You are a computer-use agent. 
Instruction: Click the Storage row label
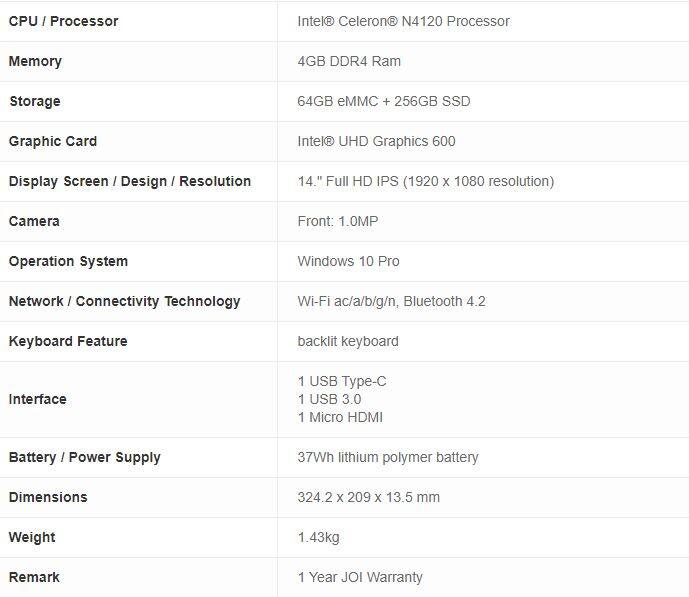(34, 101)
